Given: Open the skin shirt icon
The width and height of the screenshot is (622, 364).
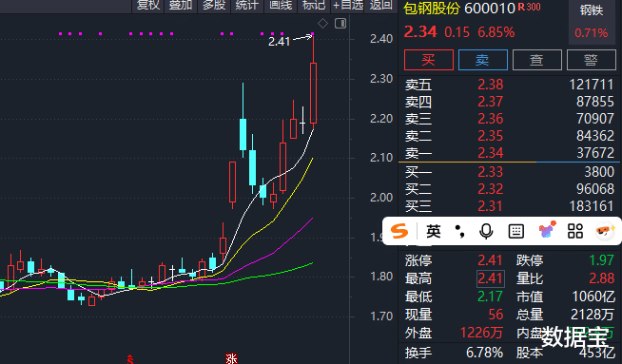Looking at the screenshot, I should [x=547, y=230].
